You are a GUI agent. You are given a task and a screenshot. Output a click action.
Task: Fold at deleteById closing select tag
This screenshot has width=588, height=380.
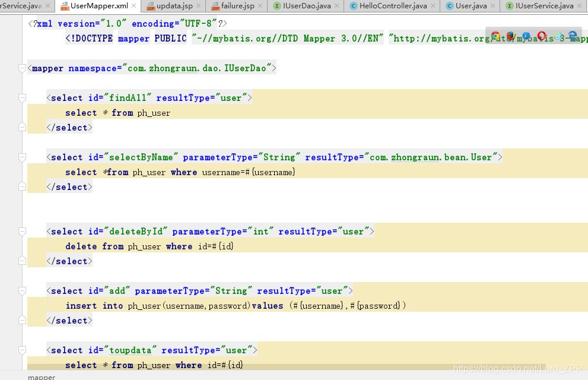click(22, 261)
